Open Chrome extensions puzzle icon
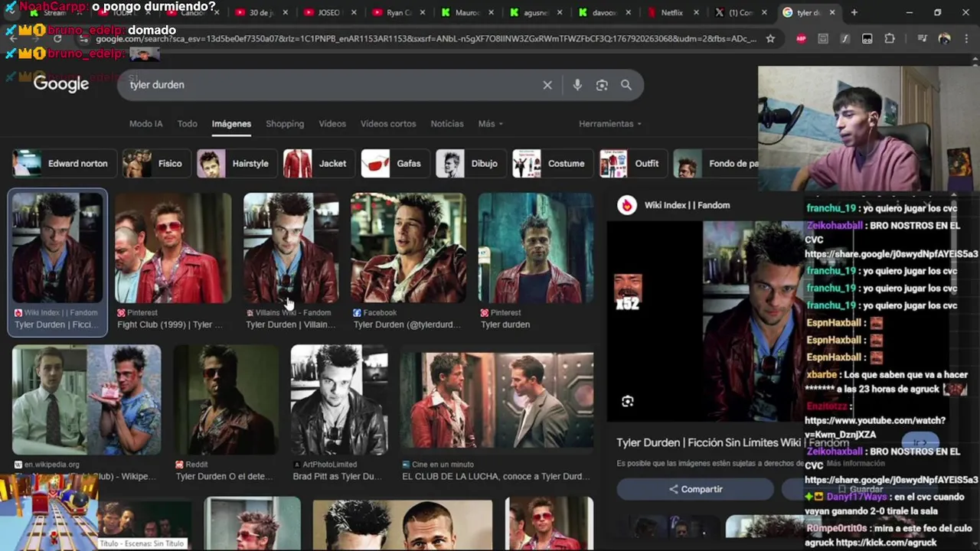 pos(890,38)
